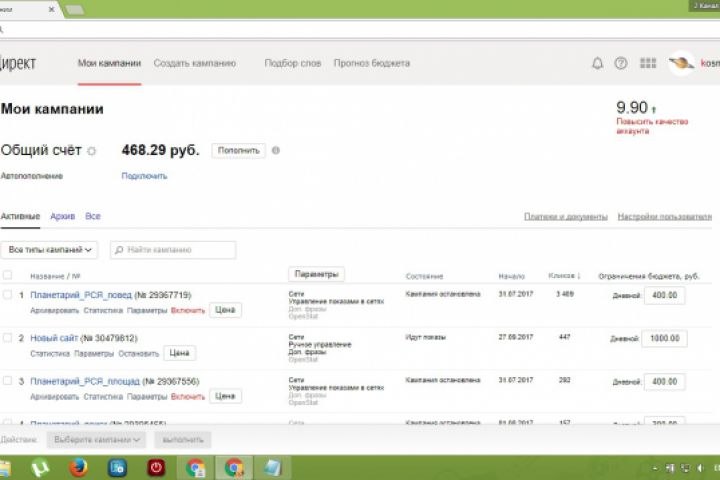The width and height of the screenshot is (720, 480).
Task: Click the Идут показы status text
Action: pos(426,337)
